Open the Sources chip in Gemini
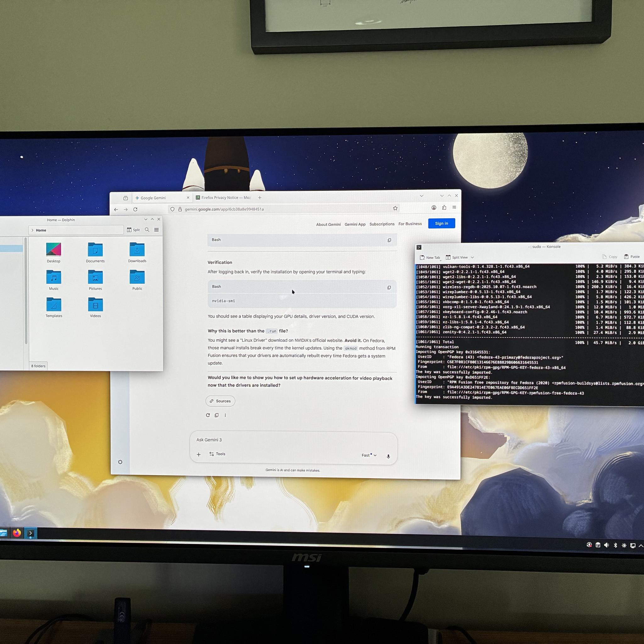This screenshot has width=644, height=644. pyautogui.click(x=220, y=401)
